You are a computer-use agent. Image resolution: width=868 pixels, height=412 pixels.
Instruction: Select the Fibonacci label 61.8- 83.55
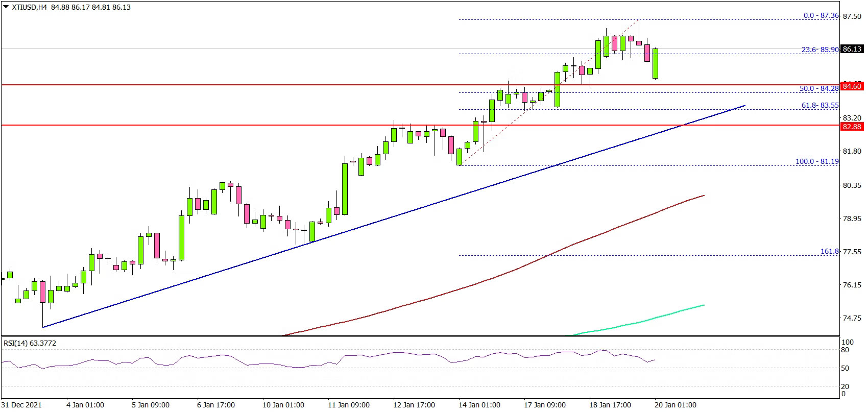820,105
